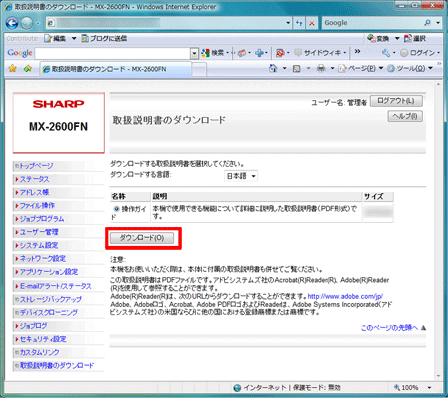This screenshot has width=448, height=398.
Task: Click the Print icon in command bar
Action: (x=321, y=68)
